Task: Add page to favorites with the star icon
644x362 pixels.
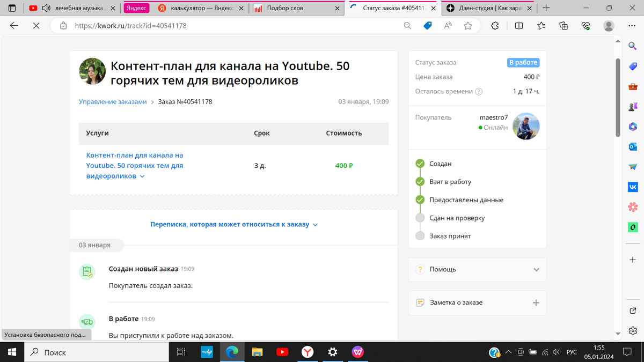Action: pos(468,25)
